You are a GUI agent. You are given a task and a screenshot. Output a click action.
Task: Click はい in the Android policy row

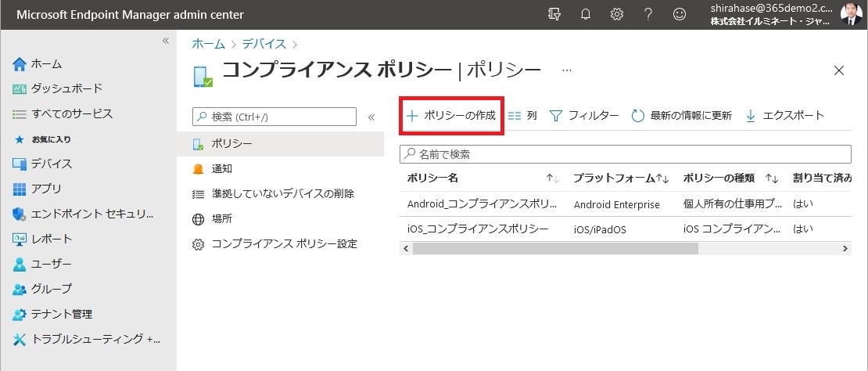pos(802,204)
